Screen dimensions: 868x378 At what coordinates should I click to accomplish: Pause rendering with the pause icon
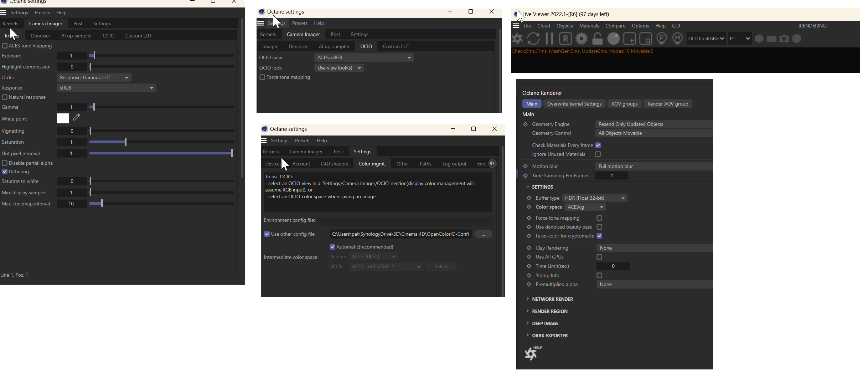tap(549, 39)
